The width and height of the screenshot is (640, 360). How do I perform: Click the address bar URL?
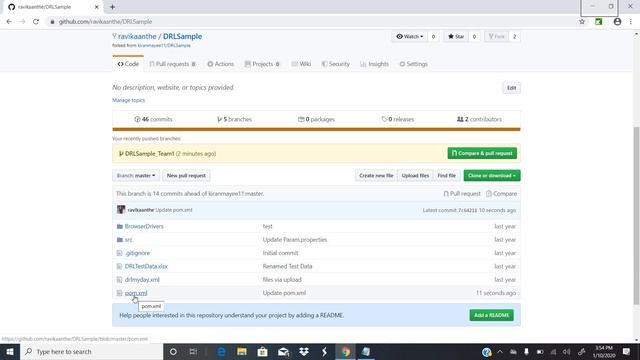tap(105, 22)
